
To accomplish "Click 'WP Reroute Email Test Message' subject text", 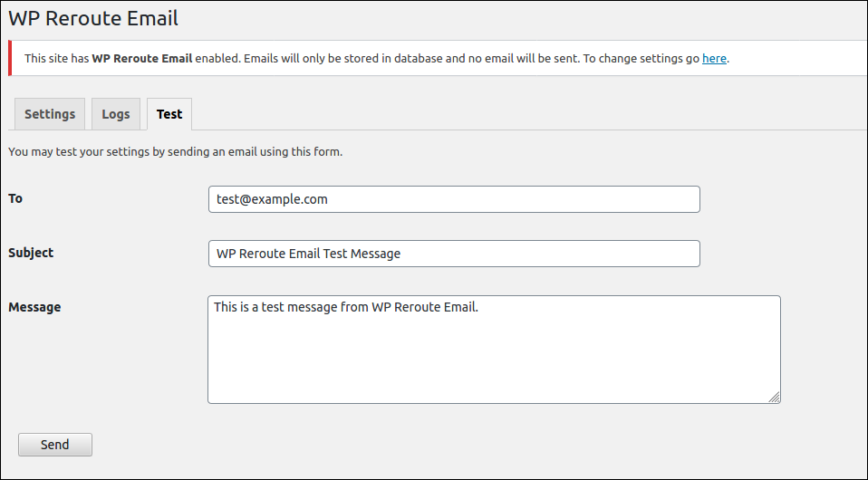I will click(308, 254).
